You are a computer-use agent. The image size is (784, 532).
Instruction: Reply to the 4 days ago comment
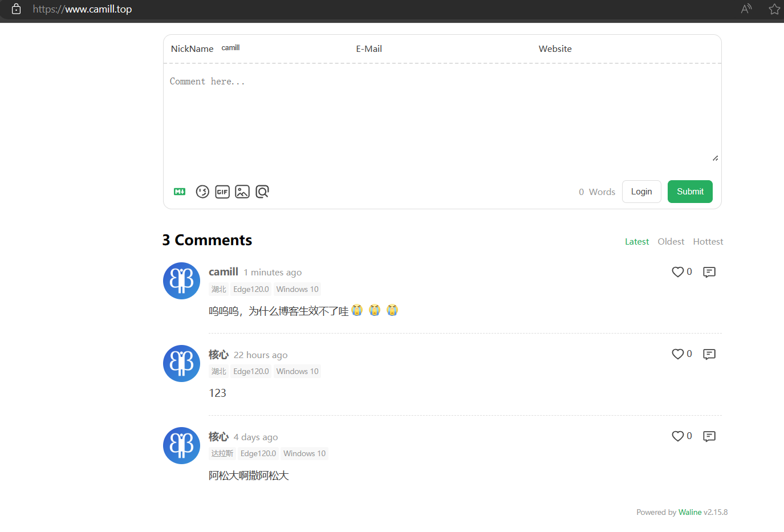[709, 436]
